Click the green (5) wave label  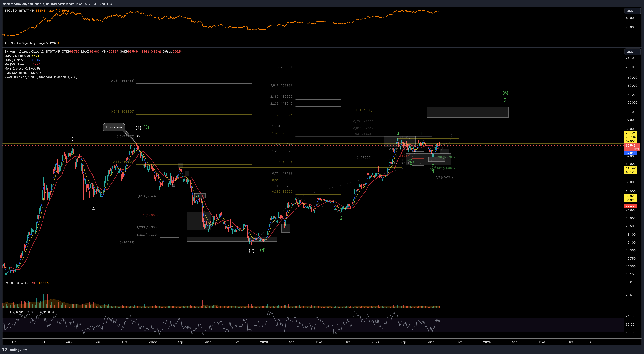point(505,93)
